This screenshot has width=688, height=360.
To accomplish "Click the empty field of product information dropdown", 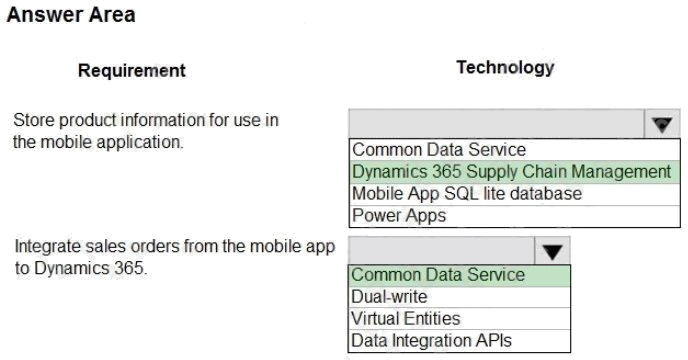I will click(497, 124).
